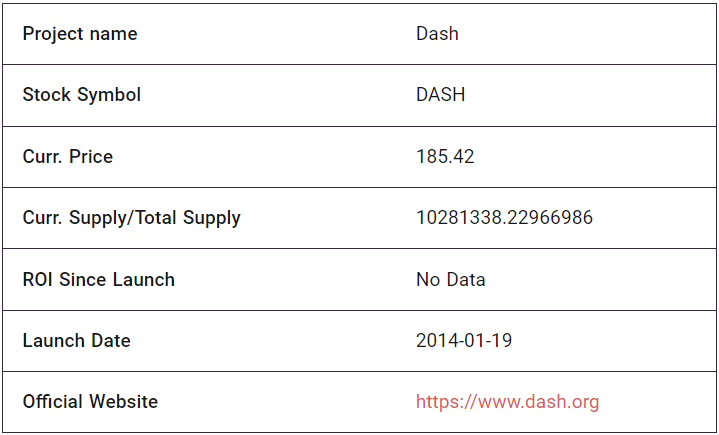Screen dimensions: 719x435
Task: Click the Curr. Price label
Action: click(67, 156)
